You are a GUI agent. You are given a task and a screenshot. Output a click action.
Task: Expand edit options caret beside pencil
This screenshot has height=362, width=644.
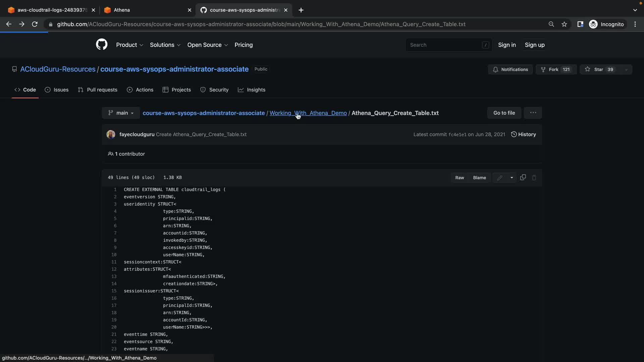[512, 178]
